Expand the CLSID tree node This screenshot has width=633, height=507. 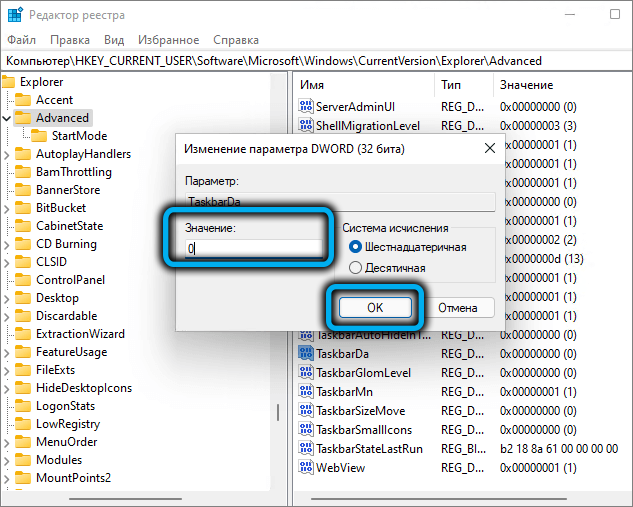pyautogui.click(x=8, y=262)
